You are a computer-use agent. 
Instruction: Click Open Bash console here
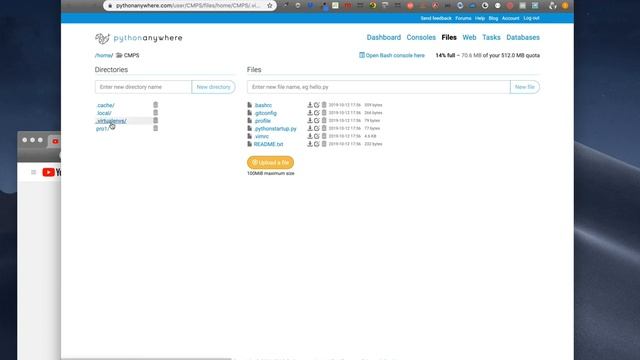coord(392,56)
